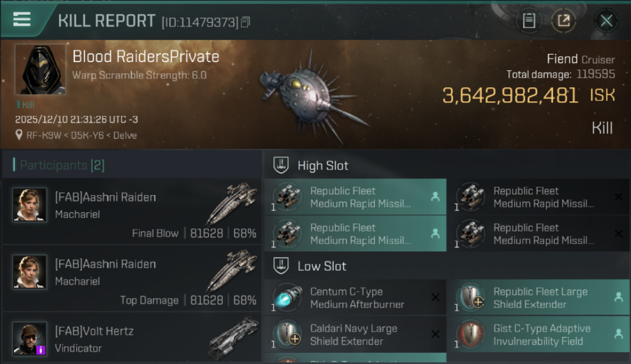Open the hamburger menu at top left
This screenshot has width=631, height=364.
pos(22,19)
